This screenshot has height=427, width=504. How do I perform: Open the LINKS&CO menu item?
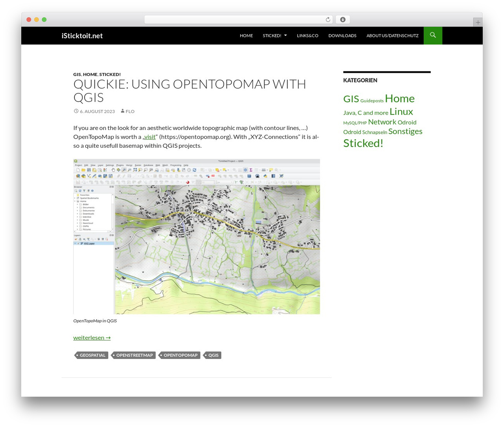(308, 35)
